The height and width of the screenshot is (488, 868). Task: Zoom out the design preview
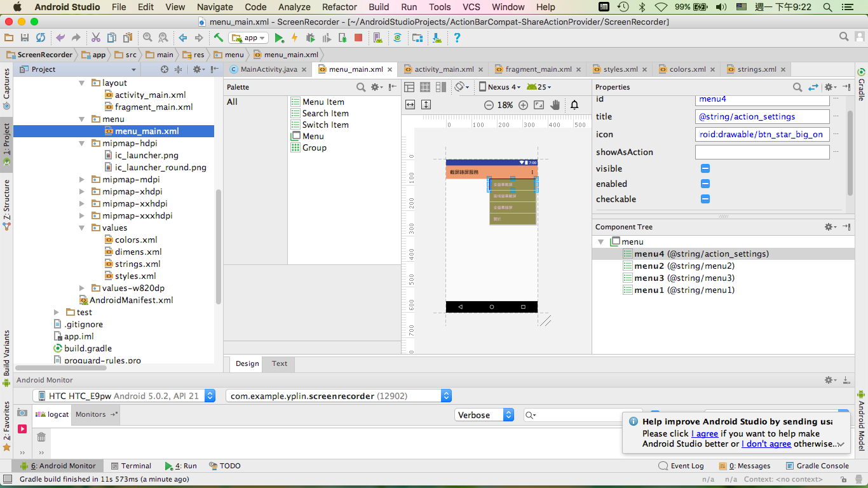(x=489, y=105)
